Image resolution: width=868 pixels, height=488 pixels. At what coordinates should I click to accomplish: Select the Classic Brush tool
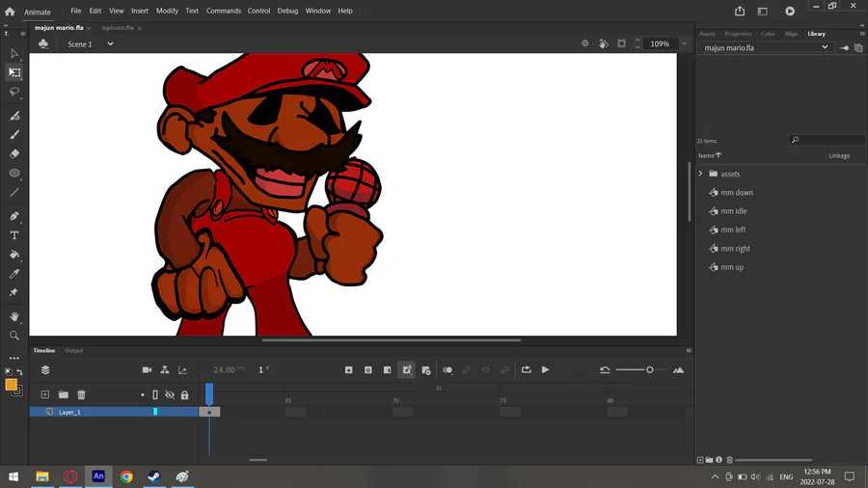tap(14, 134)
